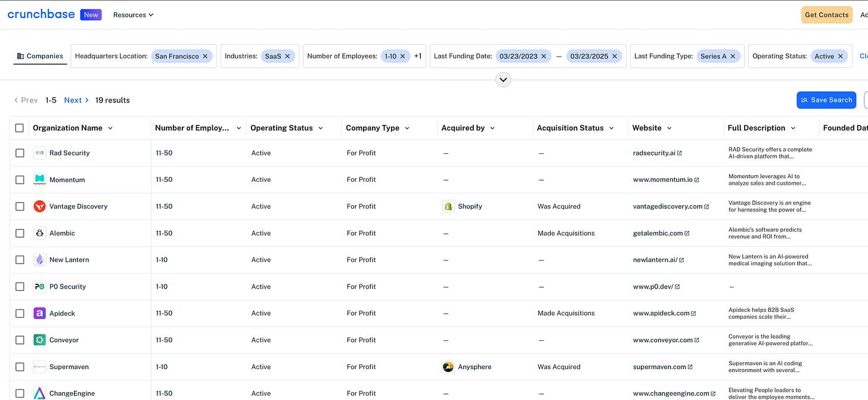The image size is (868, 400).
Task: Remove the SaaS industry filter
Action: pos(287,56)
